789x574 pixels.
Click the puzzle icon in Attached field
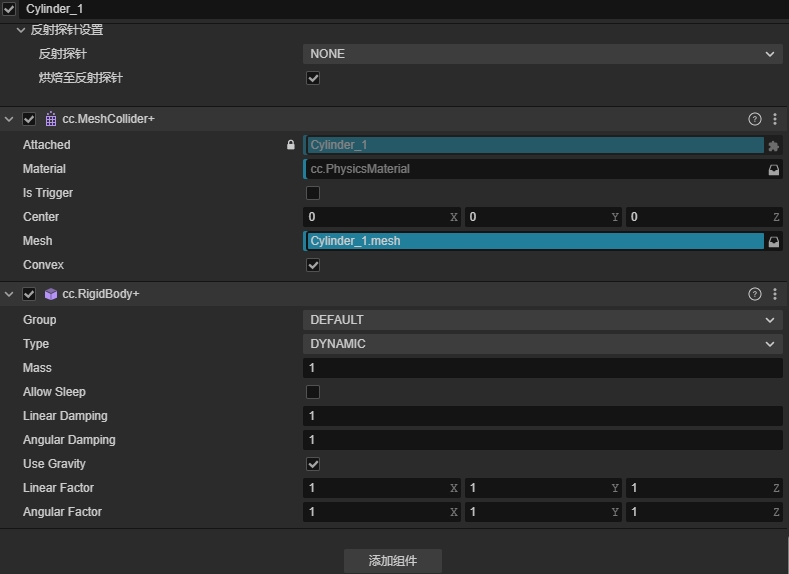coord(773,146)
